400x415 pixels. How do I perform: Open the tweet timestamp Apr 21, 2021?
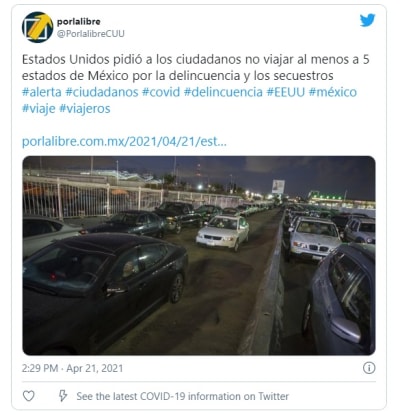[72, 368]
